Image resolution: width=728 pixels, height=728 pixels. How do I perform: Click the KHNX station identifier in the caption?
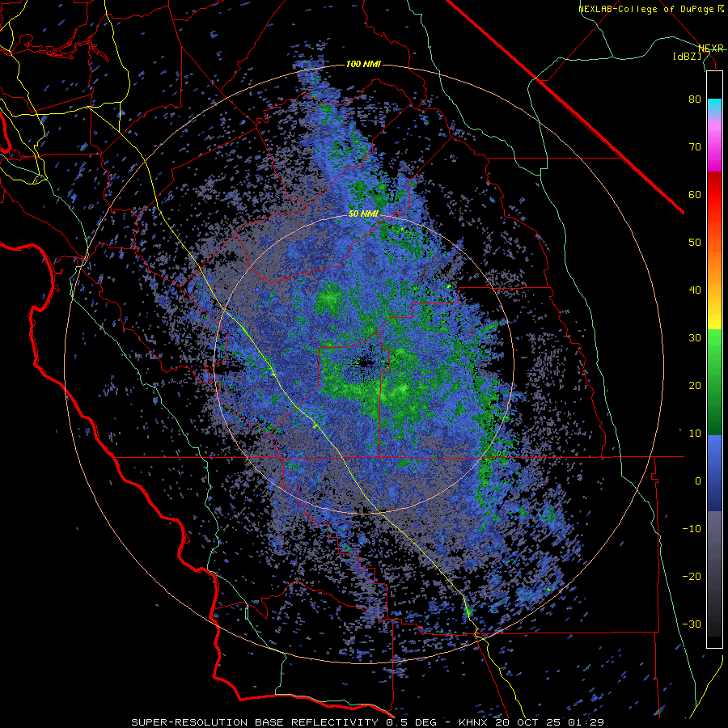pyautogui.click(x=472, y=722)
